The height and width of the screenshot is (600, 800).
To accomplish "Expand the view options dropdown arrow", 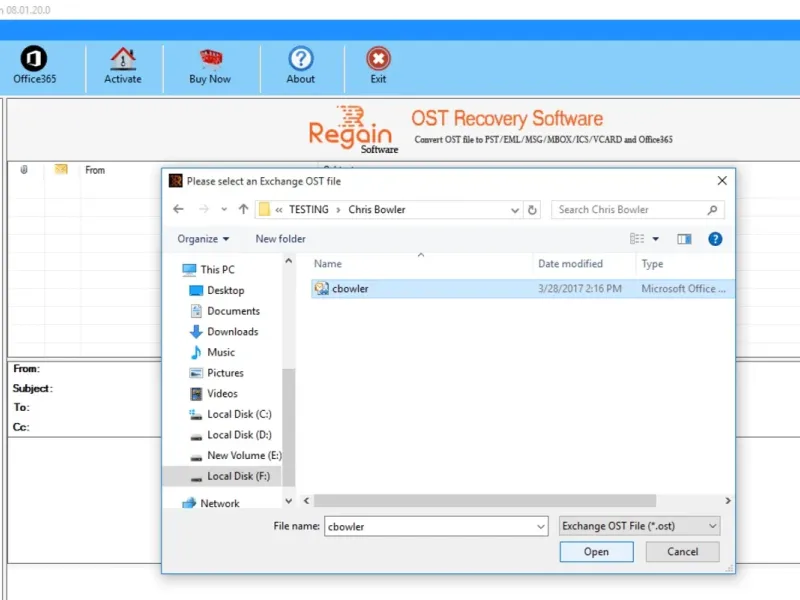I will [x=656, y=239].
